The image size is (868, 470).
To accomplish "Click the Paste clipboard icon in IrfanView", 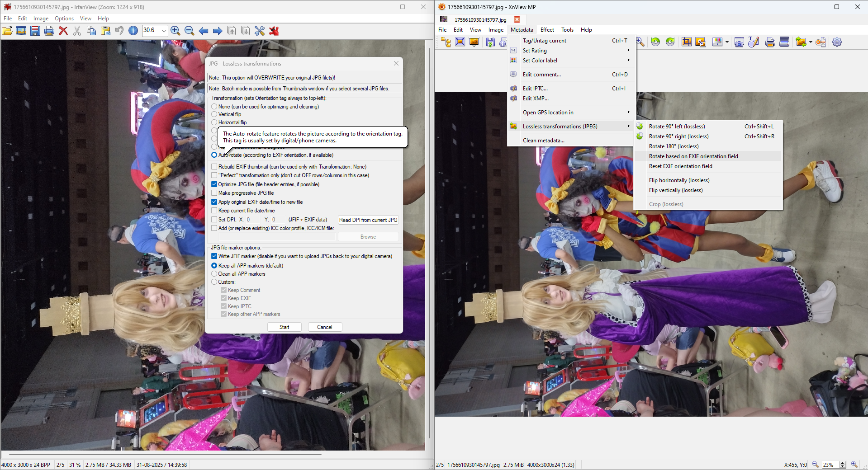I will pyautogui.click(x=105, y=31).
